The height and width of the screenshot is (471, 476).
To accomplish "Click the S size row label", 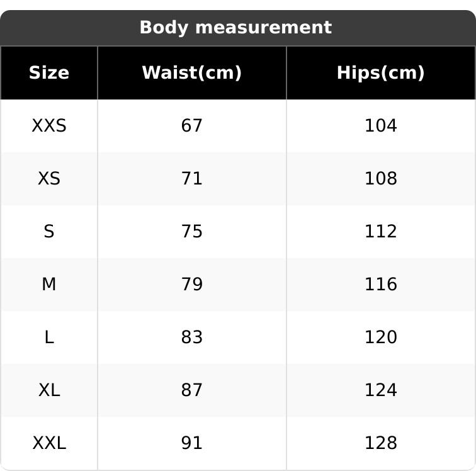I will pos(49,232).
